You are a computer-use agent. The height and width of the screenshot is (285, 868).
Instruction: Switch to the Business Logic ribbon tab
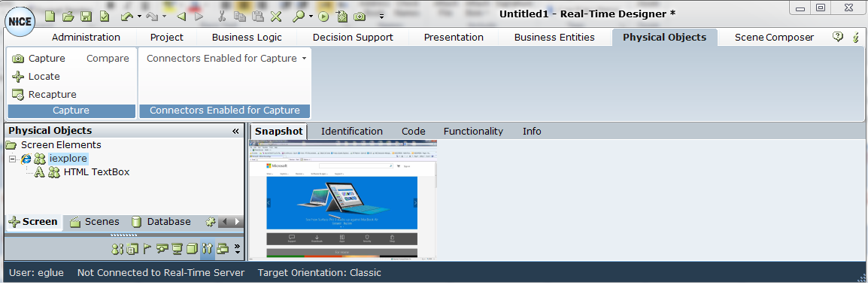pos(247,38)
